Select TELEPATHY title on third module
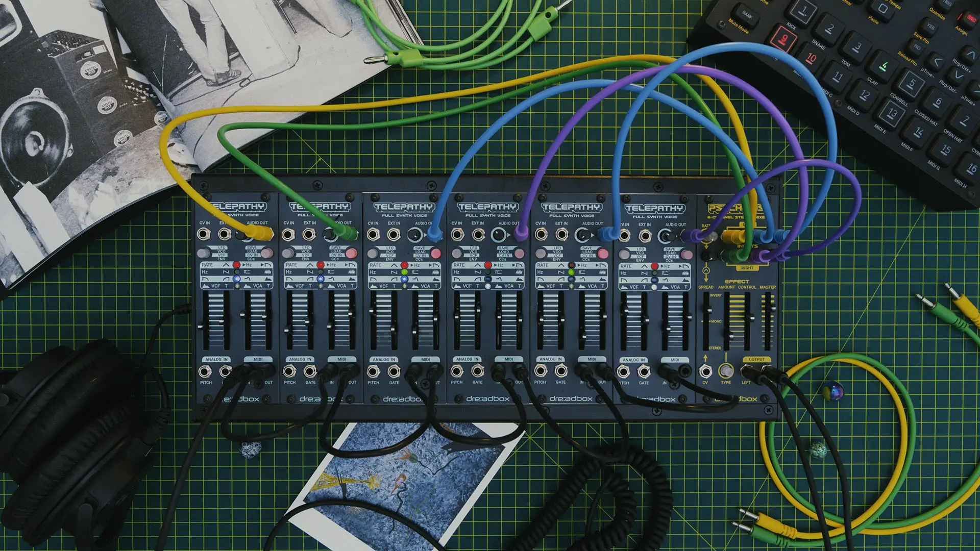This screenshot has height=551, width=980. tap(404, 207)
